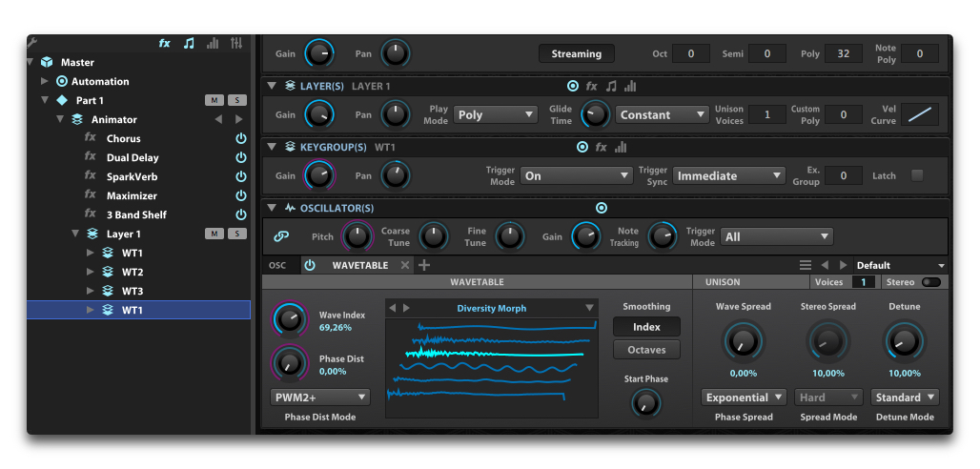
Task: Click the bar meter icon in the KEYGROUP(S) header
Action: [621, 147]
